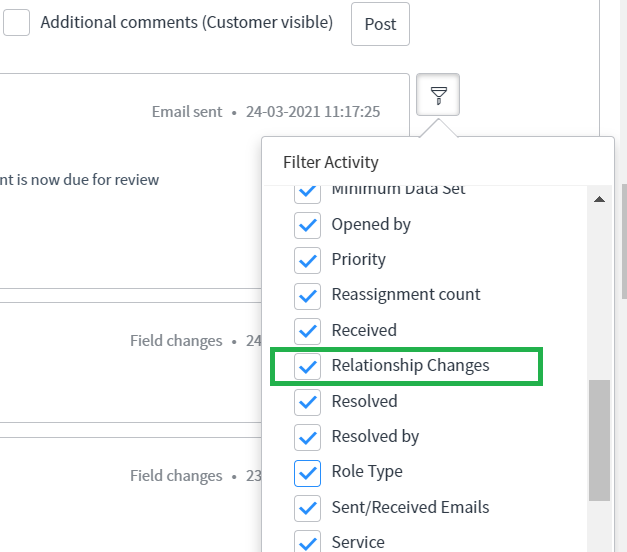627x552 pixels.
Task: Uncheck the Opened by checkbox
Action: [308, 225]
